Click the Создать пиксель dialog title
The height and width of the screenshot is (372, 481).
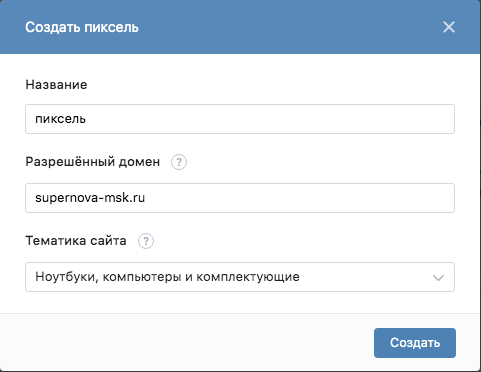point(82,27)
